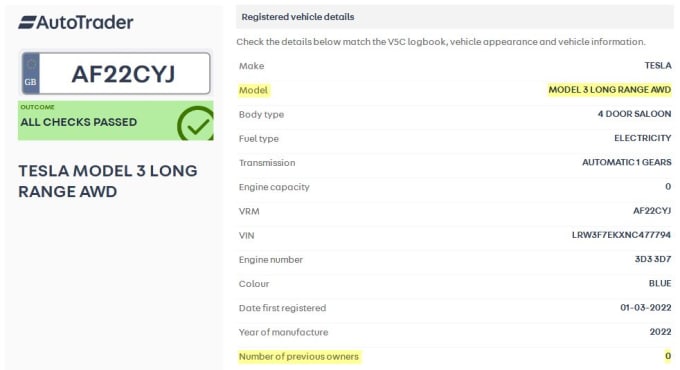
Task: Click the Number of previous owners label
Action: coord(299,357)
